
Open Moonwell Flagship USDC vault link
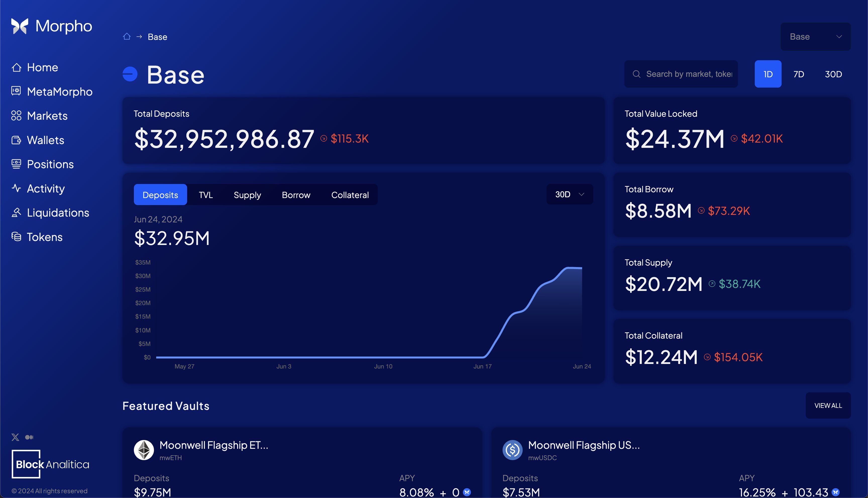pos(584,445)
